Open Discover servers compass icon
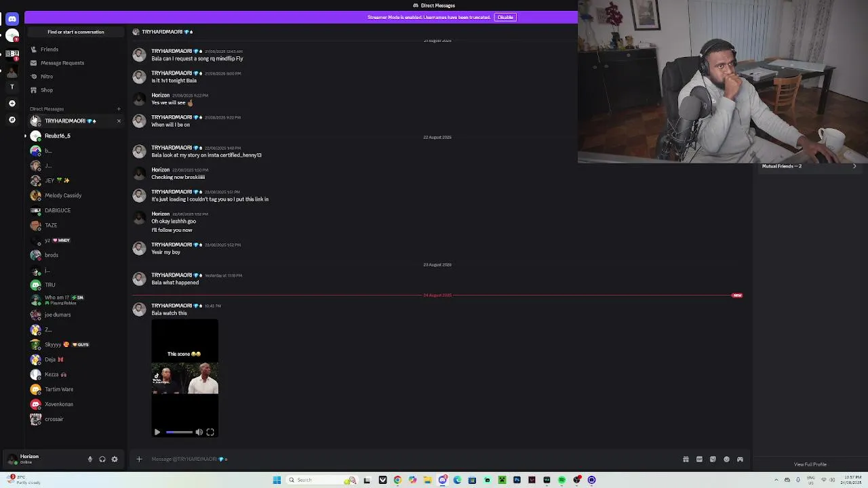This screenshot has width=868, height=488. pyautogui.click(x=12, y=120)
